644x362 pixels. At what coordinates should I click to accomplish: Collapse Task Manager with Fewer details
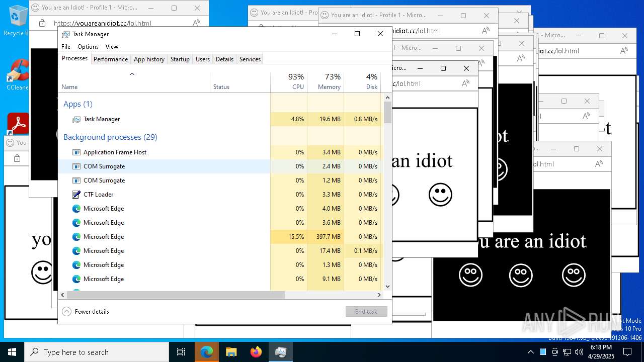coord(86,312)
